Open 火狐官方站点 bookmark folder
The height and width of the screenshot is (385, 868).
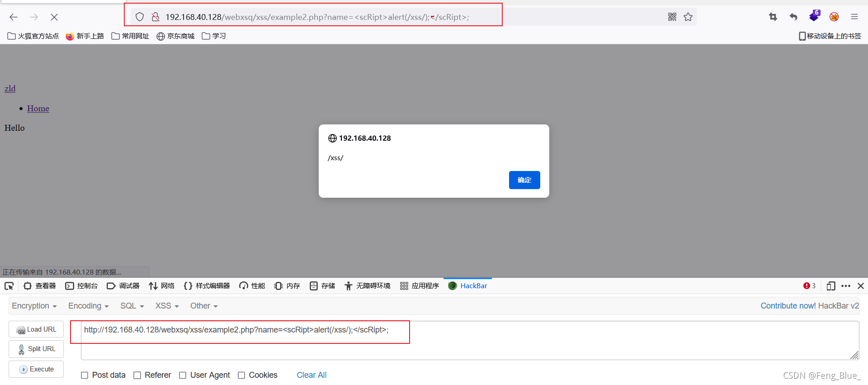click(x=33, y=36)
